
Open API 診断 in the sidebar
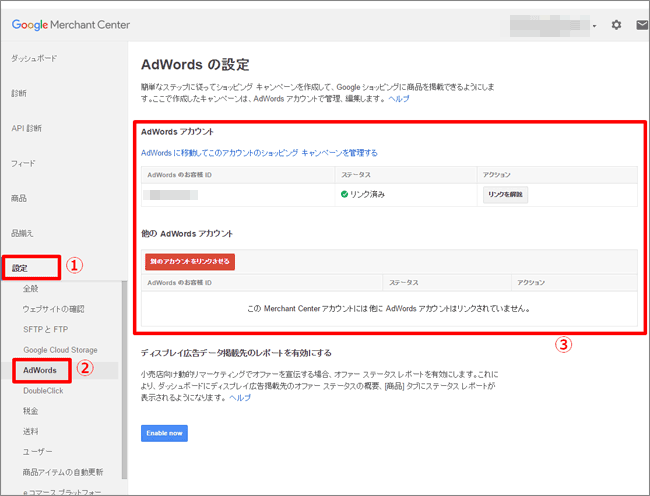coord(27,128)
